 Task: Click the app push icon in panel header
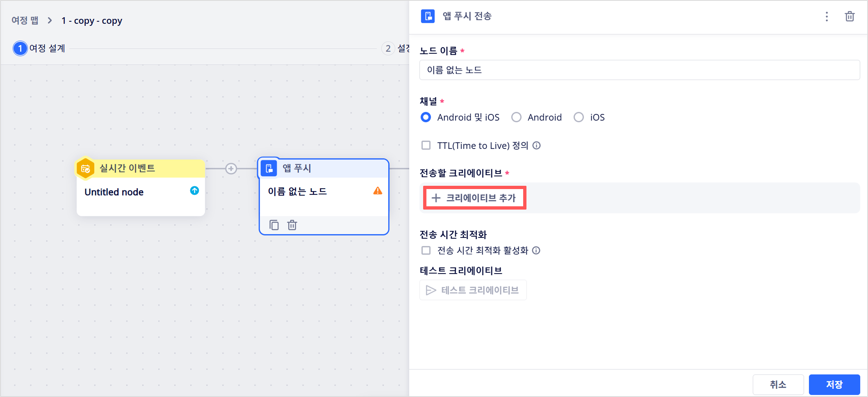tap(428, 16)
